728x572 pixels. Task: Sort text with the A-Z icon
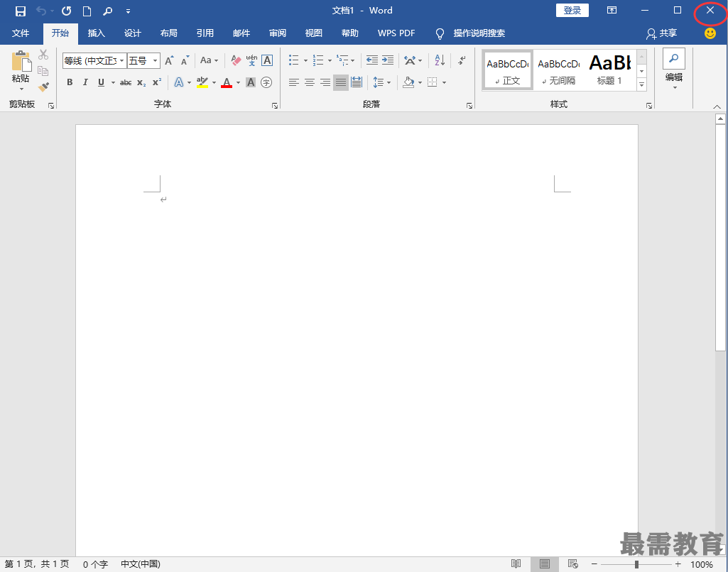tap(440, 60)
